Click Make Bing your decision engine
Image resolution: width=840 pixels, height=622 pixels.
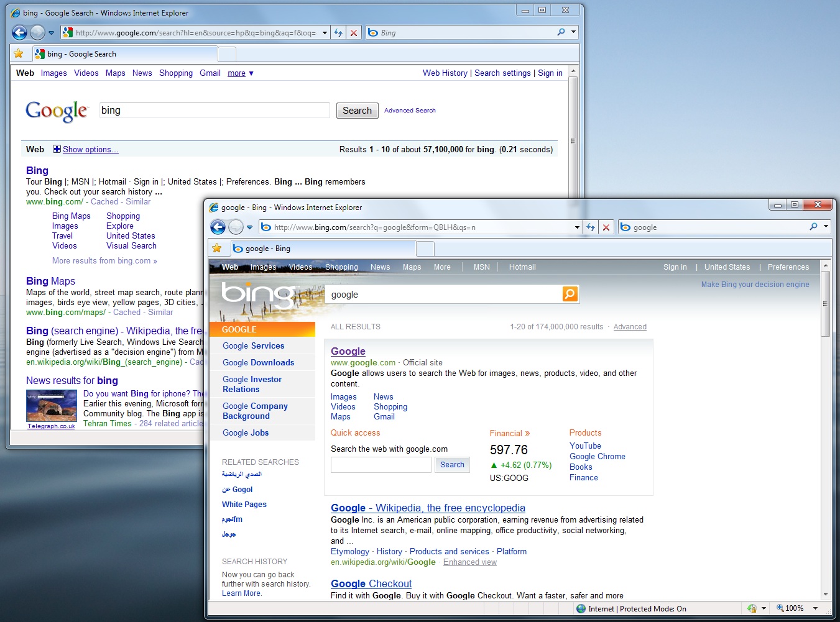coord(755,285)
